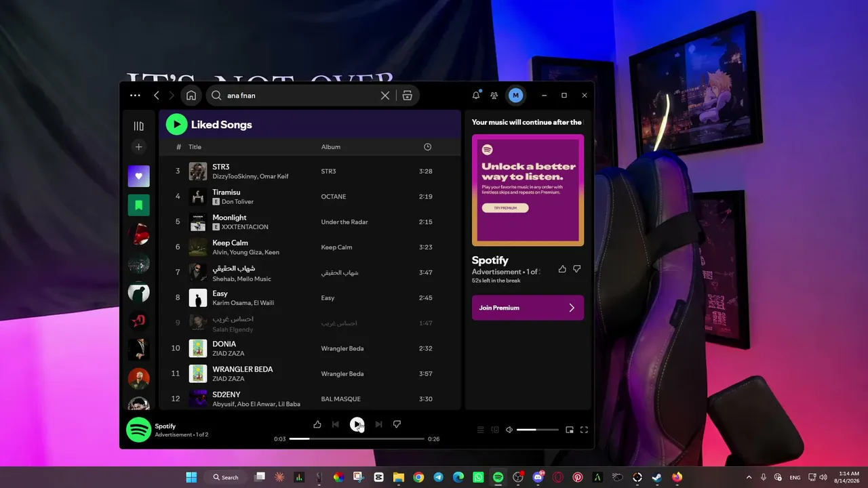
Task: Seek on the playback progress bar
Action: pyautogui.click(x=357, y=439)
